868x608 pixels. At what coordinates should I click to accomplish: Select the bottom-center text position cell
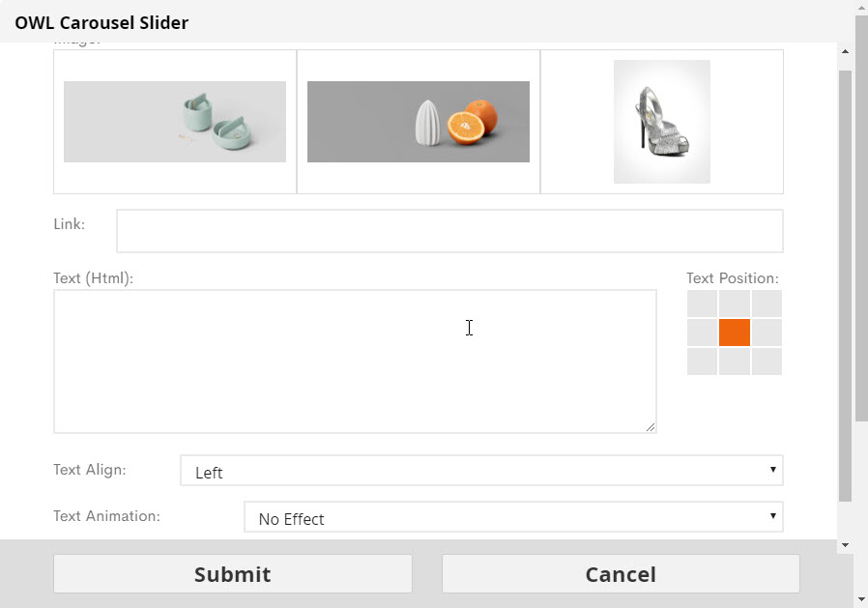coord(735,362)
